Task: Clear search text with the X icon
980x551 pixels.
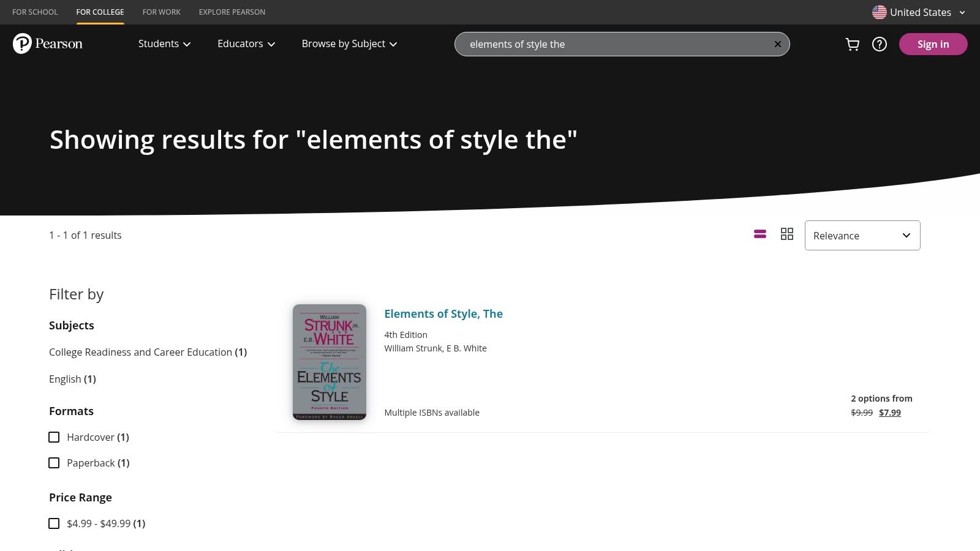Action: [x=777, y=44]
